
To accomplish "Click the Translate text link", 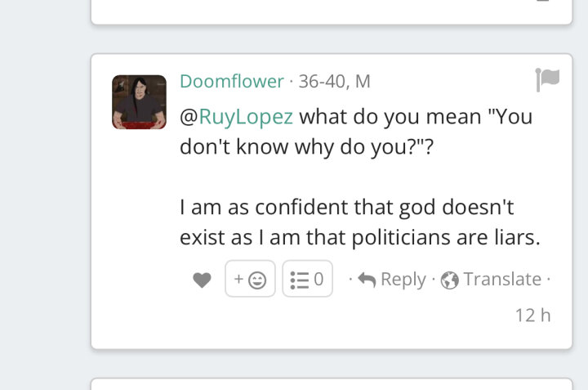I will [x=502, y=279].
